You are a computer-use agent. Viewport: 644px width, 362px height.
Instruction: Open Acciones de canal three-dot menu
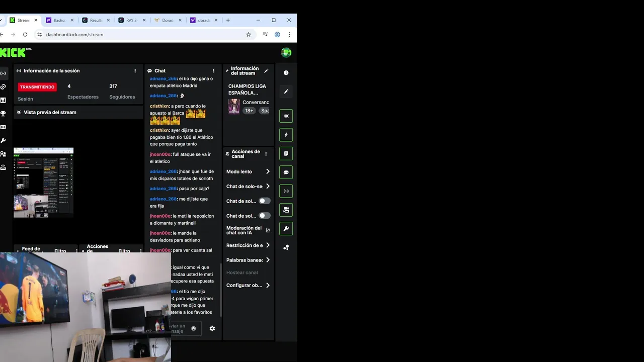pos(266,154)
